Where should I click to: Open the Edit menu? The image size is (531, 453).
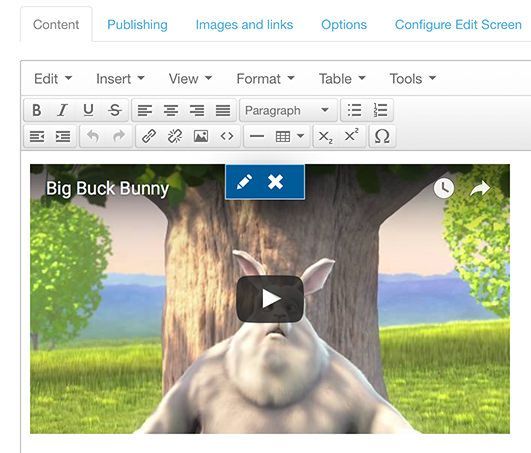[53, 79]
